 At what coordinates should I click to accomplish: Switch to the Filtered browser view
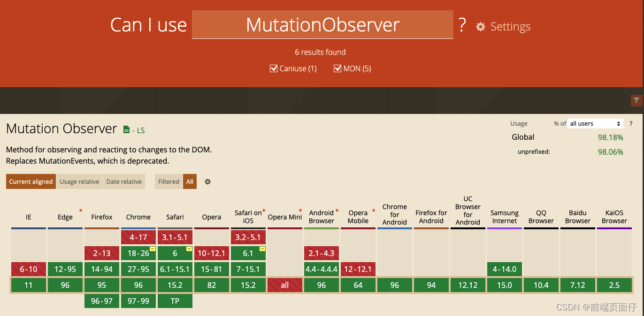tap(169, 181)
